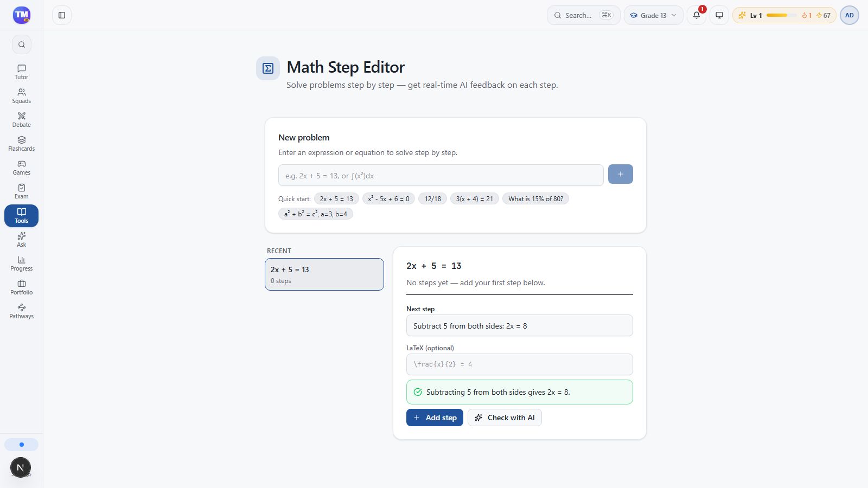Click the Check with AI button
The width and height of the screenshot is (868, 488).
505,418
